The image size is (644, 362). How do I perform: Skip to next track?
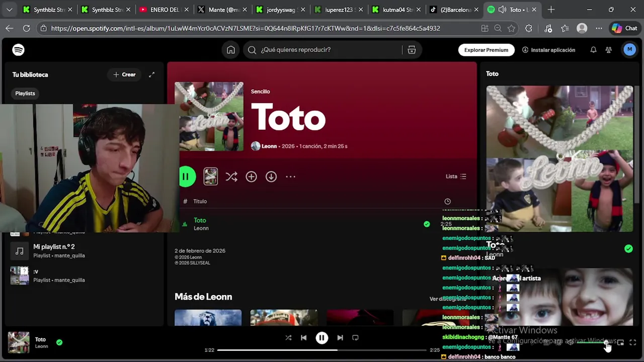point(340,338)
